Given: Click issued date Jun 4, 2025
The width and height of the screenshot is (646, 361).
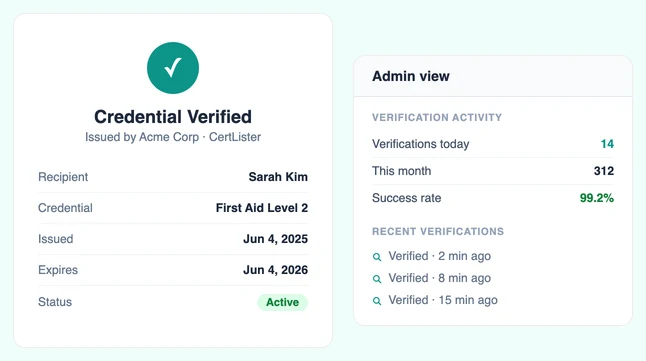Looking at the screenshot, I should tap(275, 239).
